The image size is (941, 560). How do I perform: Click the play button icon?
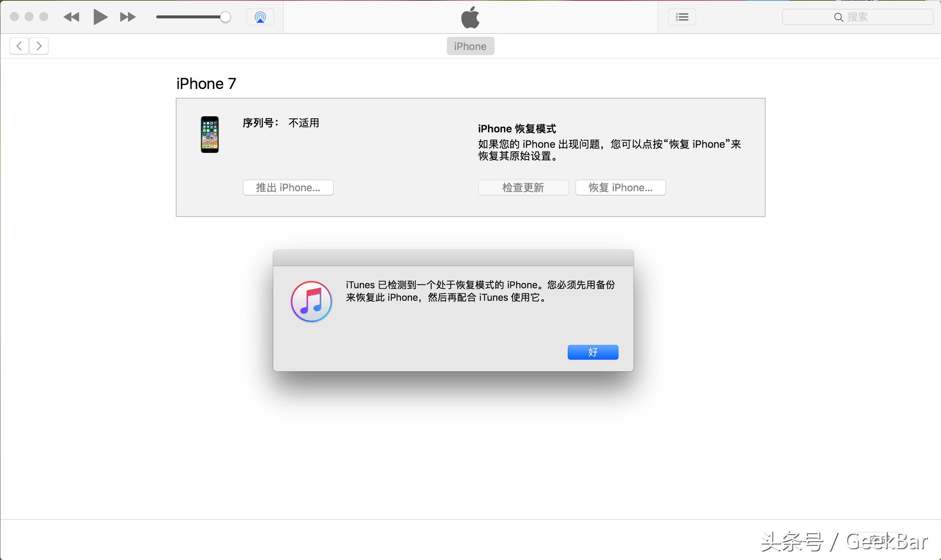pos(99,17)
